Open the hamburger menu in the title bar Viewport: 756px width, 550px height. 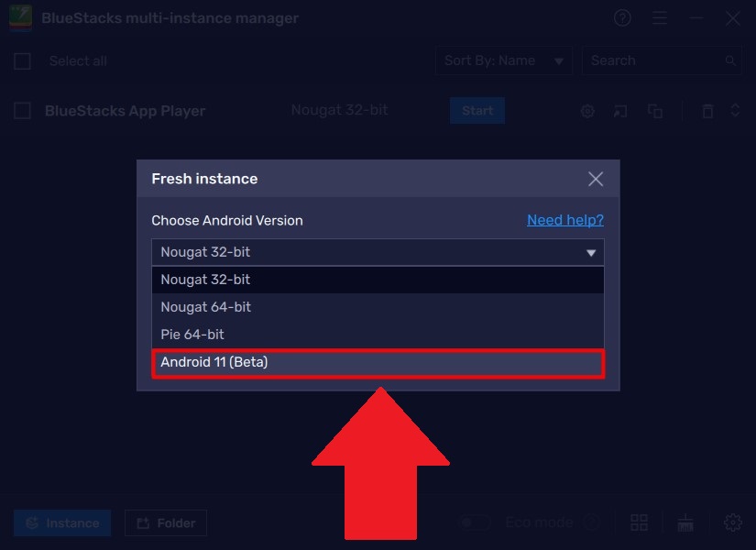[660, 17]
